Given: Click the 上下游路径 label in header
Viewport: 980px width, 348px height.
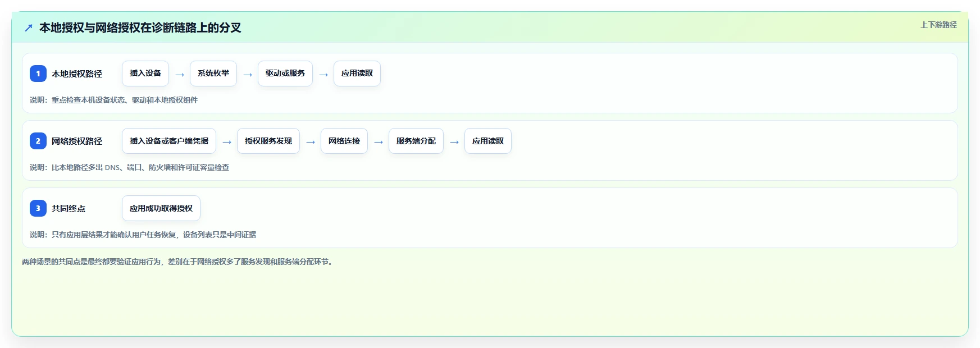Looking at the screenshot, I should [x=938, y=25].
